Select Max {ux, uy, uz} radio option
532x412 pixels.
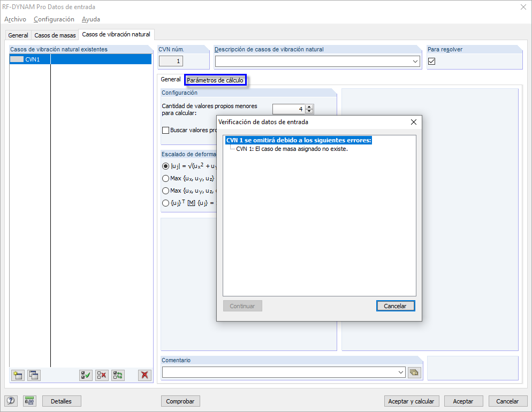165,178
